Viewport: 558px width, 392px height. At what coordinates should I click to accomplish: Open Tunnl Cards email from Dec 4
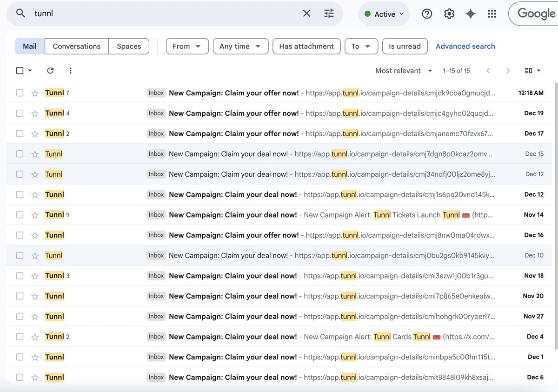coord(279,337)
